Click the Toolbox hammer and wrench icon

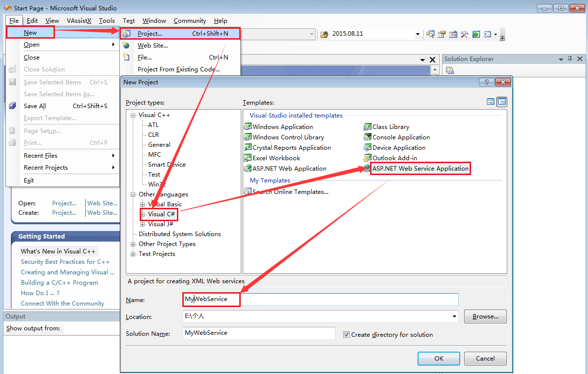point(465,34)
